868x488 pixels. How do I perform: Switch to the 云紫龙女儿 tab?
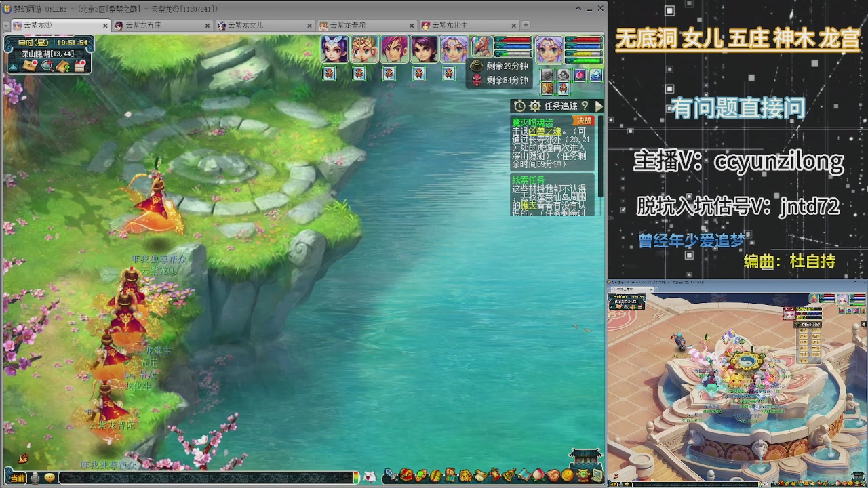point(264,25)
